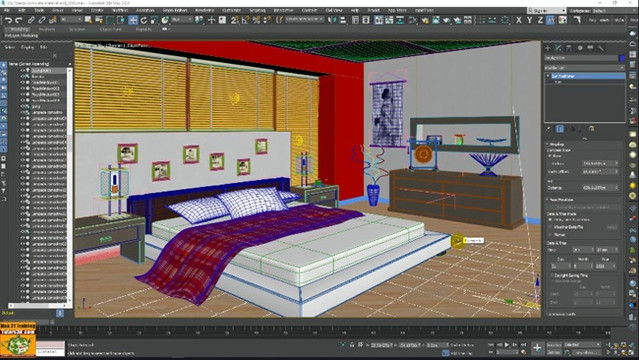Click the Pin Stack icon below modifier stack
The image size is (639, 360).
pyautogui.click(x=549, y=129)
